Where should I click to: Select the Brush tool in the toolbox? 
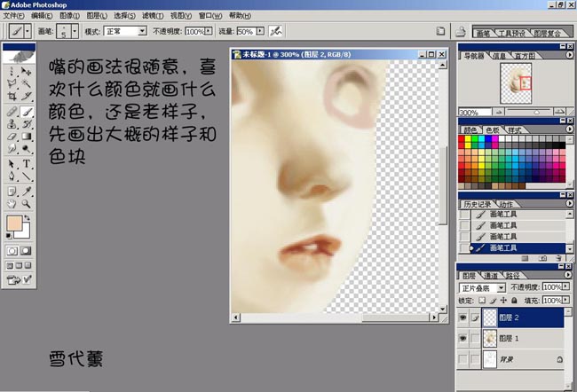tap(27, 112)
